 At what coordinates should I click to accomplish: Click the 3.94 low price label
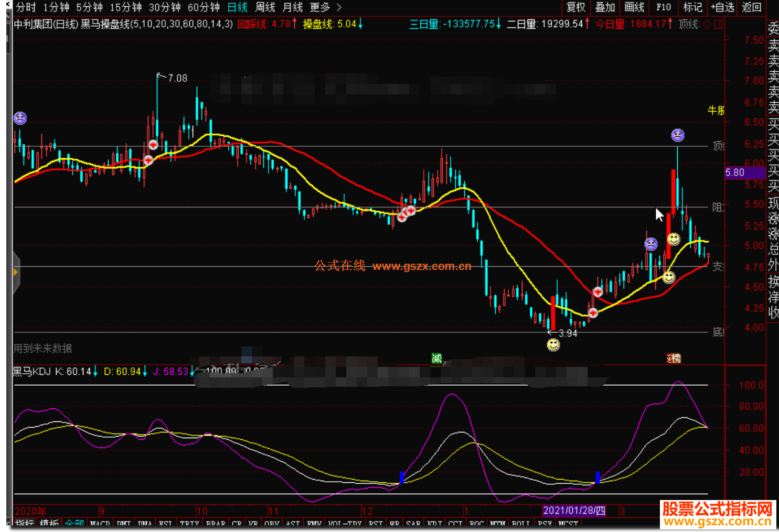(x=568, y=333)
